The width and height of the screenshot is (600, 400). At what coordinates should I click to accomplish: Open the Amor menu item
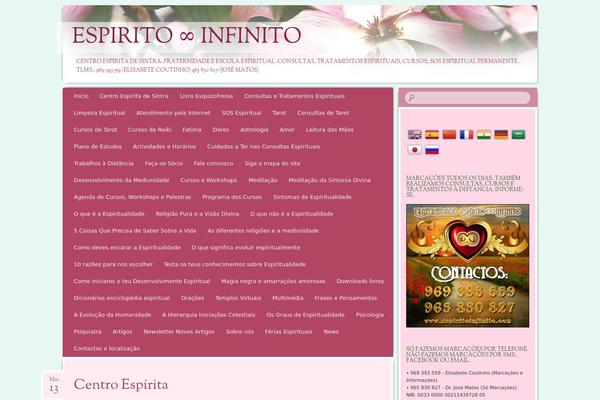click(x=287, y=130)
